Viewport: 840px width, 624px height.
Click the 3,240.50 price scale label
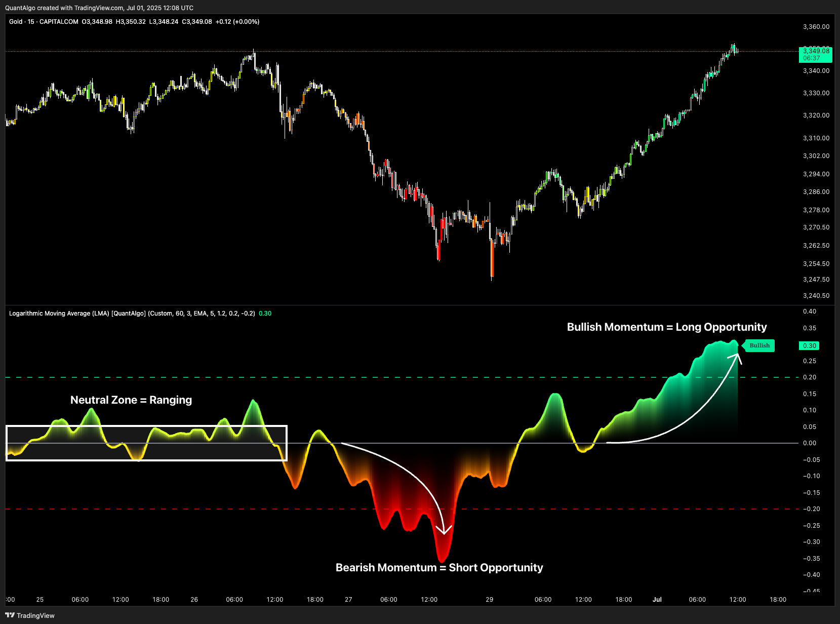(816, 296)
